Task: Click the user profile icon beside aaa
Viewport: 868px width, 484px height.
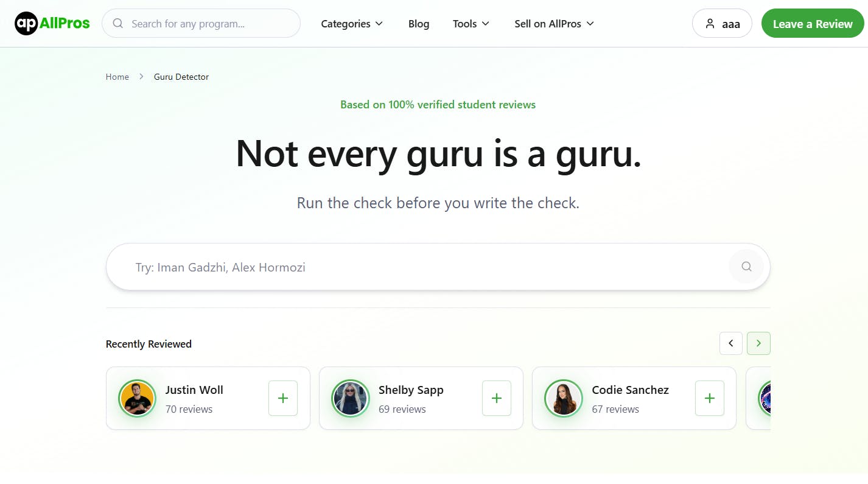Action: 710,24
